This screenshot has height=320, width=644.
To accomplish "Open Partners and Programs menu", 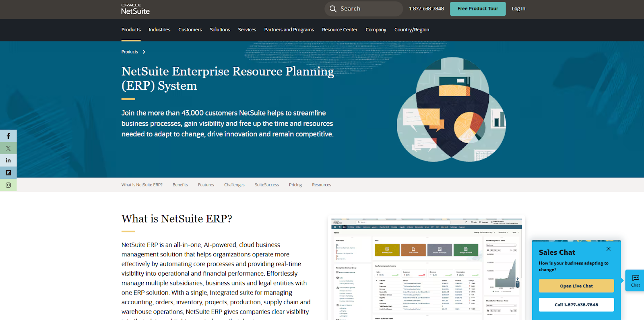I will 289,30.
